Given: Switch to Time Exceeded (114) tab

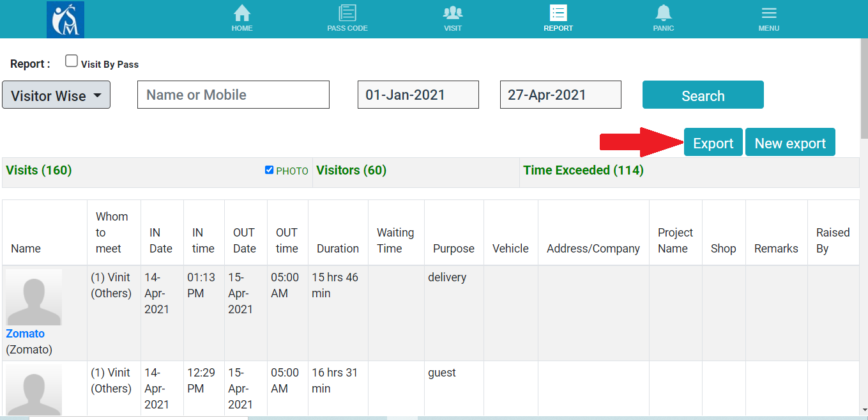Looking at the screenshot, I should click(583, 171).
